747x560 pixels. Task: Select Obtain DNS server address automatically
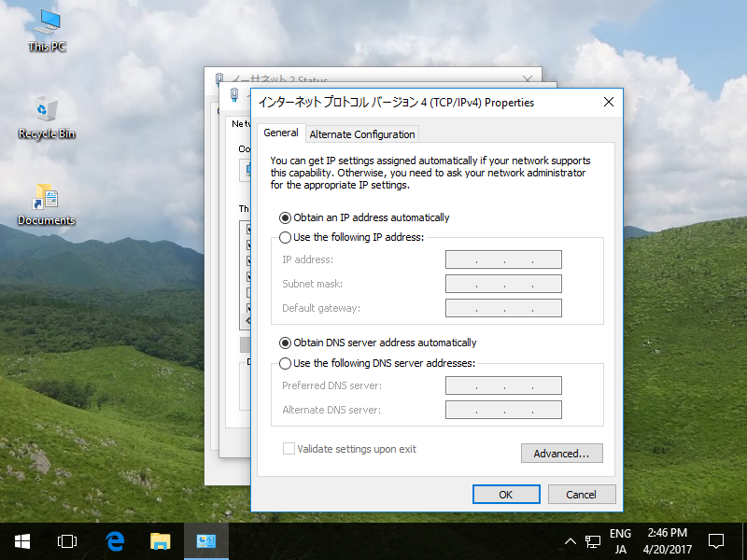[x=377, y=343]
